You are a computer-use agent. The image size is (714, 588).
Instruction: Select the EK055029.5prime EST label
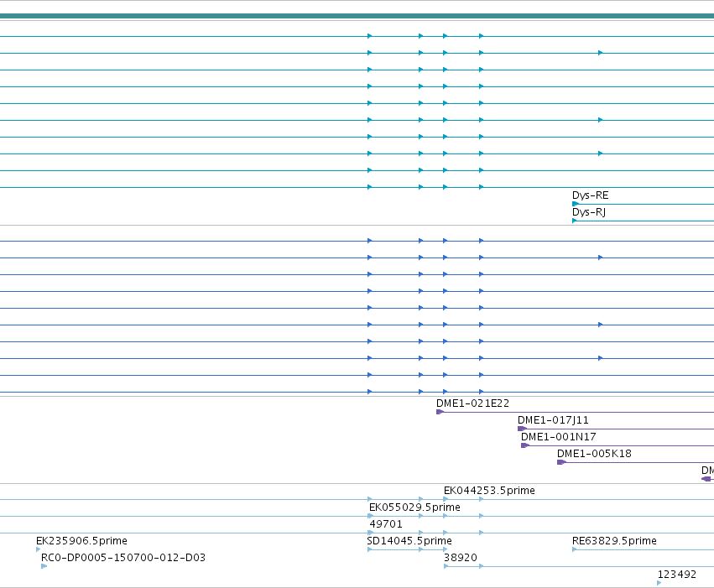414,507
